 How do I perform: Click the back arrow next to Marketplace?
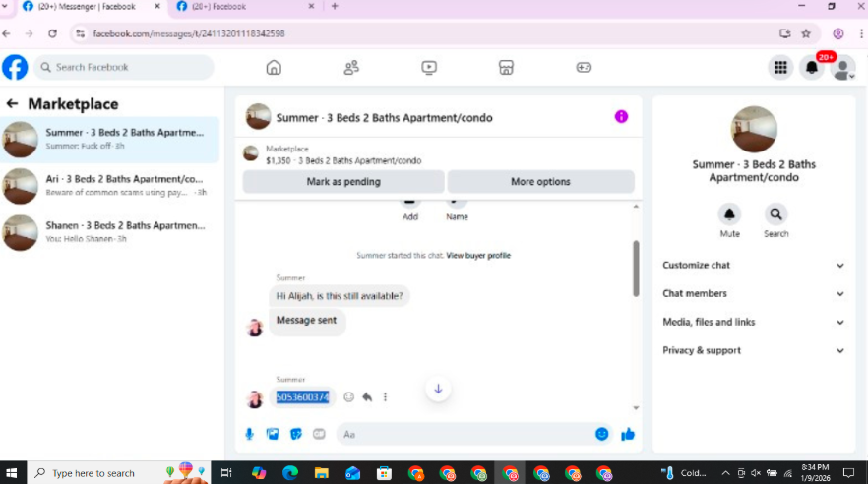pos(12,103)
